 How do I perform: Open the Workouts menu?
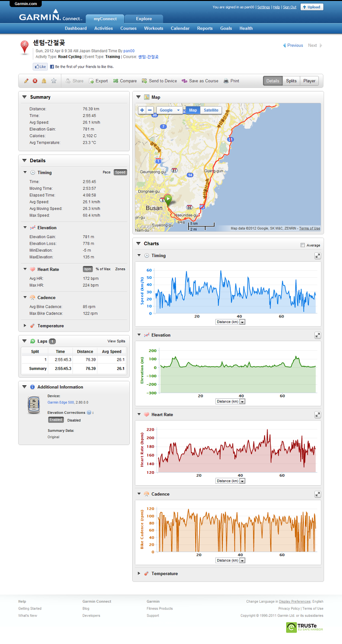click(153, 28)
